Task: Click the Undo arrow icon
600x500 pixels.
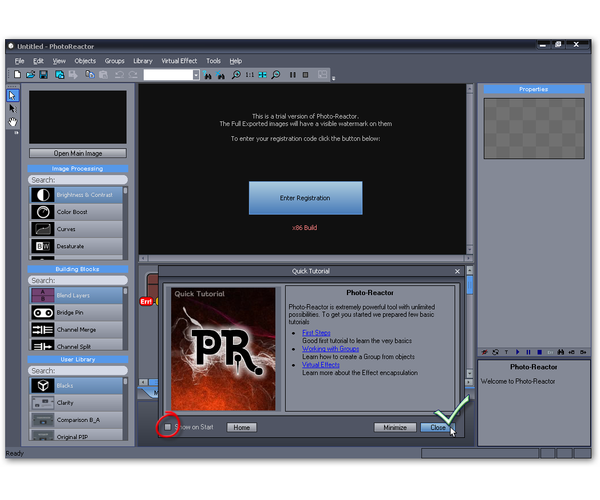Action: point(119,75)
